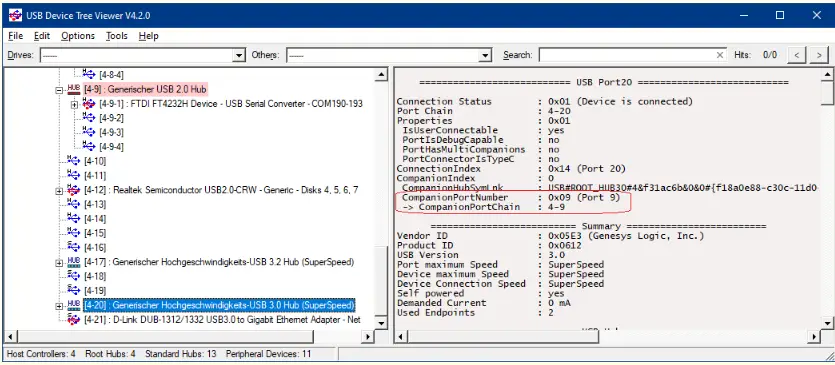
Task: Click the SuperSpeed port icon for [4-19]
Action: (74, 290)
